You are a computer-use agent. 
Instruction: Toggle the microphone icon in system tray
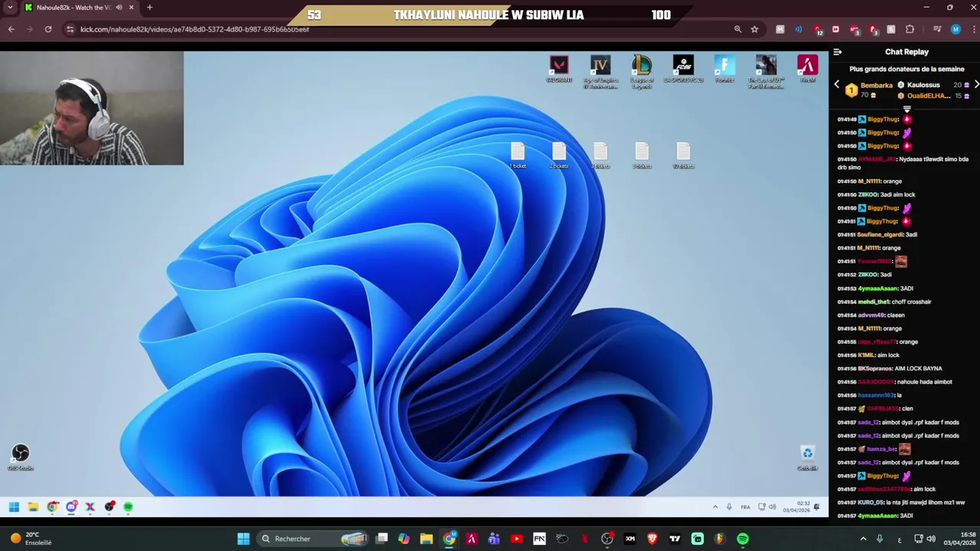pos(880,539)
